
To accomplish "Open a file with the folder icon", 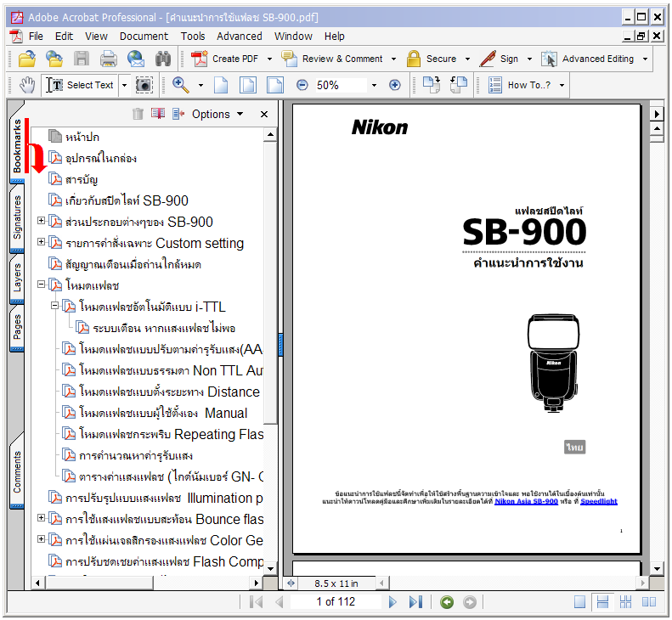I will pos(27,59).
